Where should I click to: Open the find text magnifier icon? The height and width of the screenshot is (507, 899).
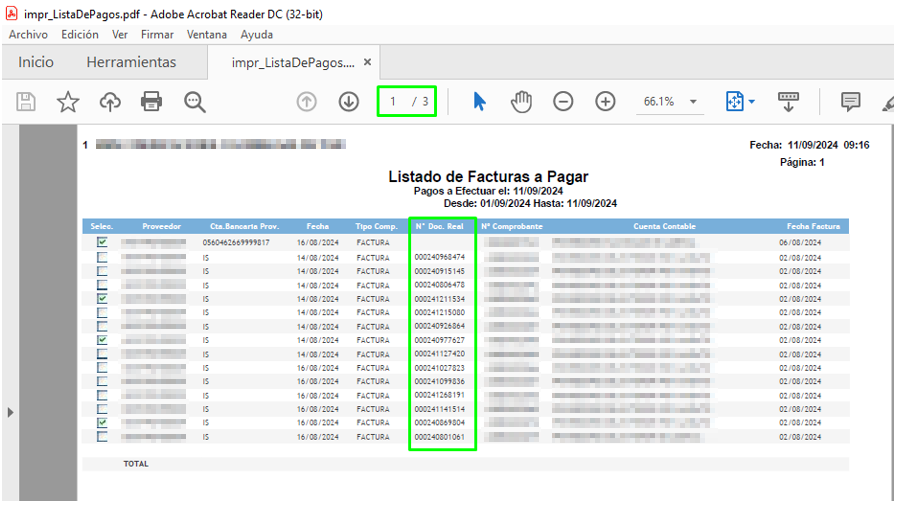(x=194, y=102)
